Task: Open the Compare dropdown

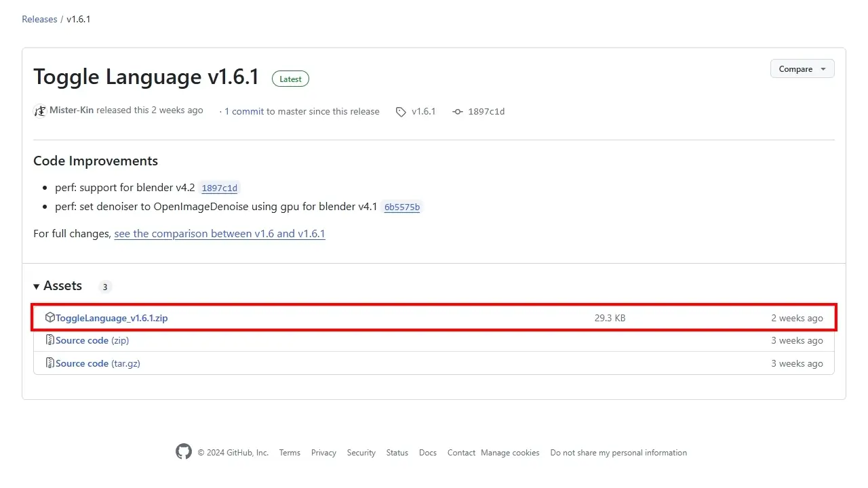Action: (802, 69)
